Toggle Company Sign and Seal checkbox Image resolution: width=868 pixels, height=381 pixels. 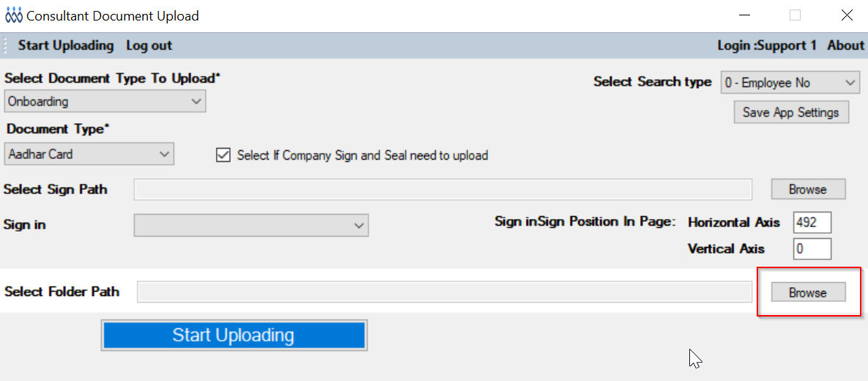tap(223, 155)
